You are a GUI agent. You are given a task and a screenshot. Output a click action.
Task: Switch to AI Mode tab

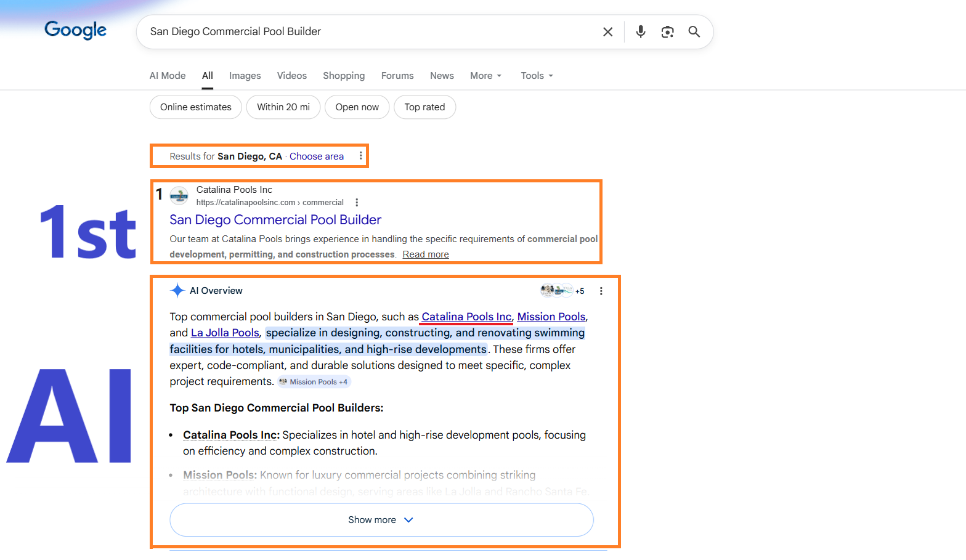click(x=168, y=76)
